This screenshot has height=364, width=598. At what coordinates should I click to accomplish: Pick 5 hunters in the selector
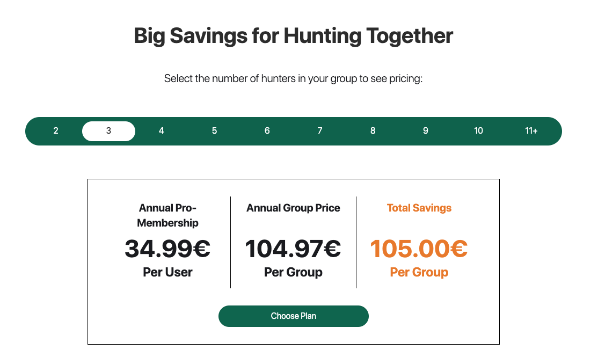[x=214, y=131]
